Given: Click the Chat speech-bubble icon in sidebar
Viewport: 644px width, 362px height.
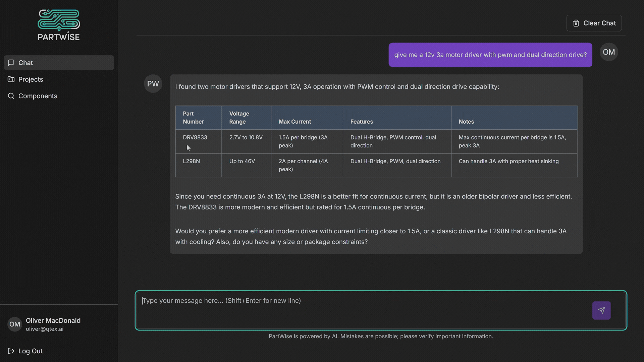Looking at the screenshot, I should point(11,63).
